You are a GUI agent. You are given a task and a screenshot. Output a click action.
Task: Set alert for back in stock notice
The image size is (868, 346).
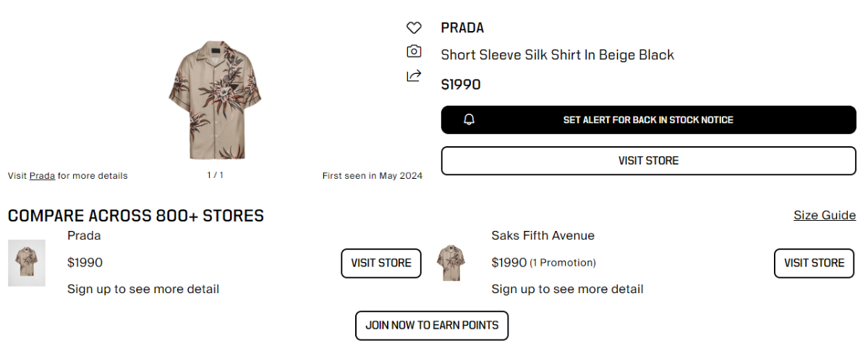(648, 120)
